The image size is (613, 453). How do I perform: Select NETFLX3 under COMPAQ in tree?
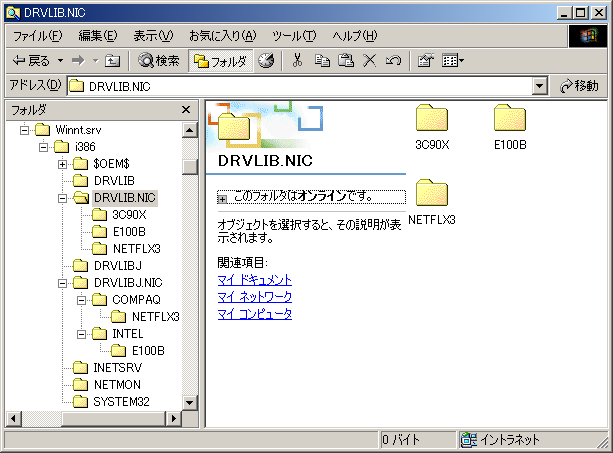tap(156, 317)
